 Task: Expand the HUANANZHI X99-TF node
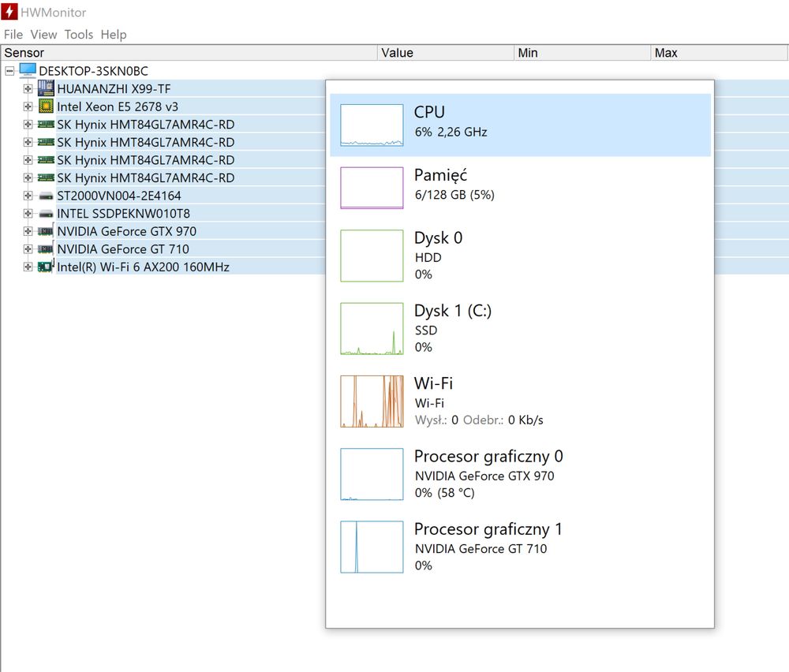pyautogui.click(x=28, y=89)
